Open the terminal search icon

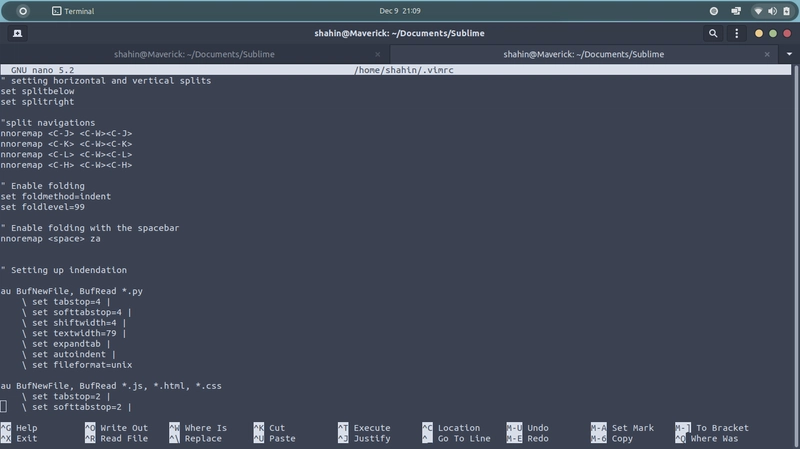(713, 33)
